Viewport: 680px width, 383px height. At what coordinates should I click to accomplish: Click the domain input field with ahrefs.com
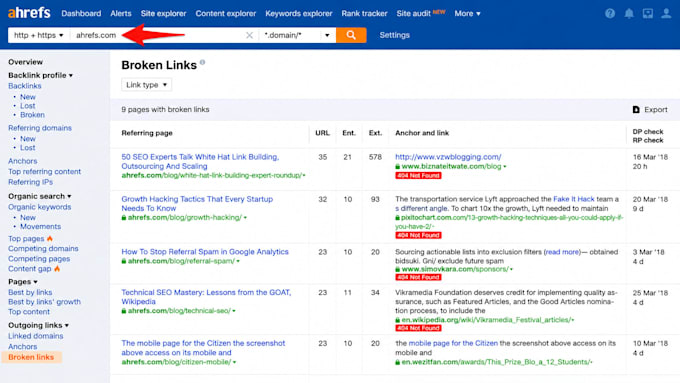[x=158, y=35]
